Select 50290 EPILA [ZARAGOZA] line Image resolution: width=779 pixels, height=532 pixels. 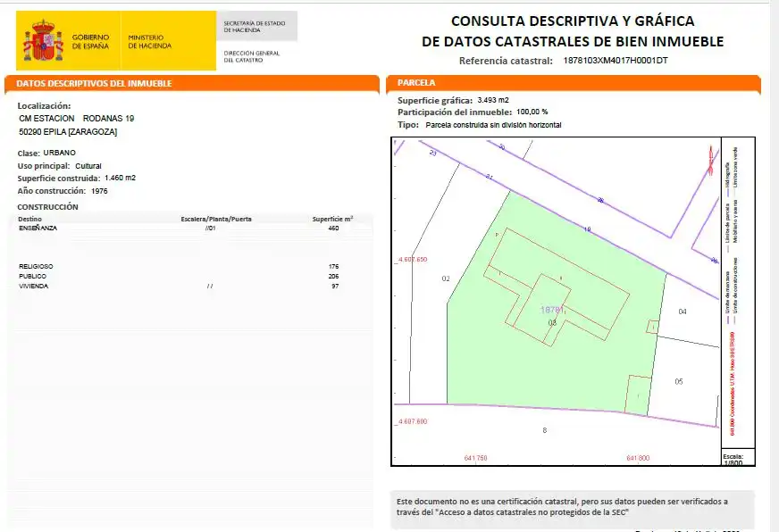[68, 132]
